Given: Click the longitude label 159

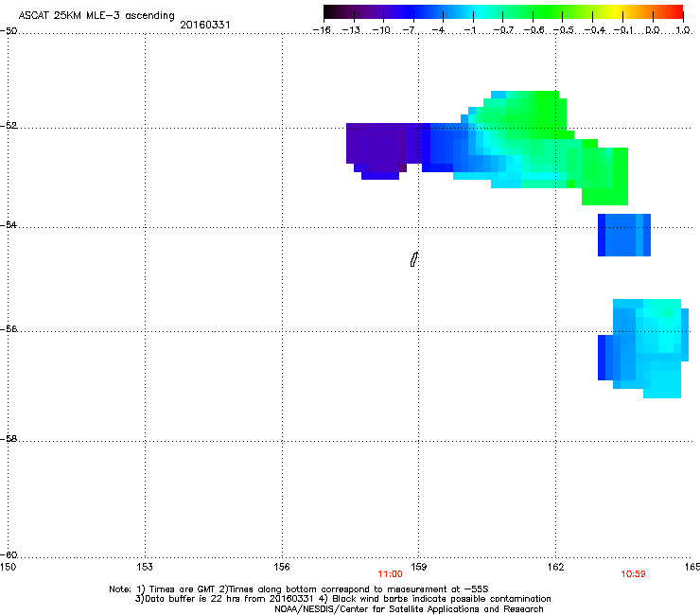Looking at the screenshot, I should tap(418, 567).
